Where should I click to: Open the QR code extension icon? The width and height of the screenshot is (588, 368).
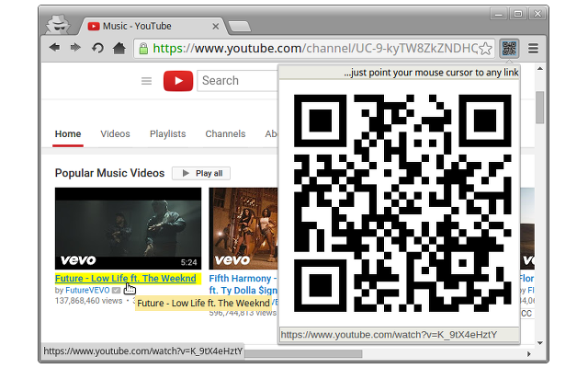(x=509, y=49)
